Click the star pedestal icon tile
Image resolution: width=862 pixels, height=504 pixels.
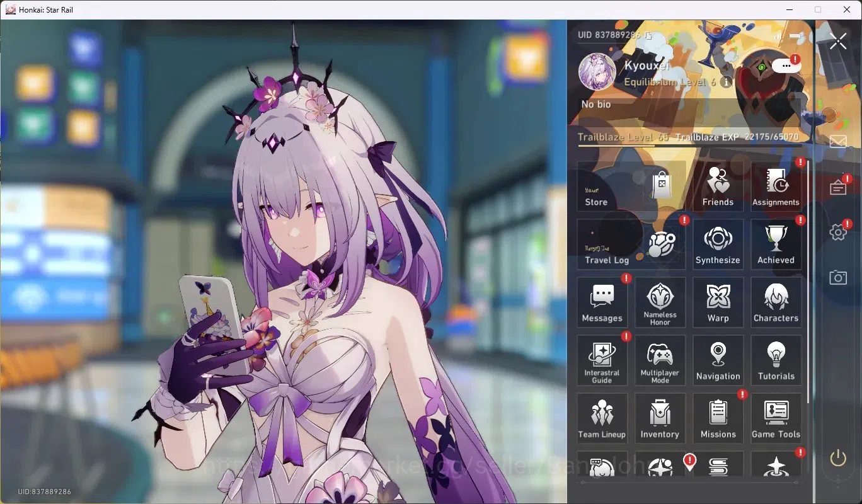776,464
